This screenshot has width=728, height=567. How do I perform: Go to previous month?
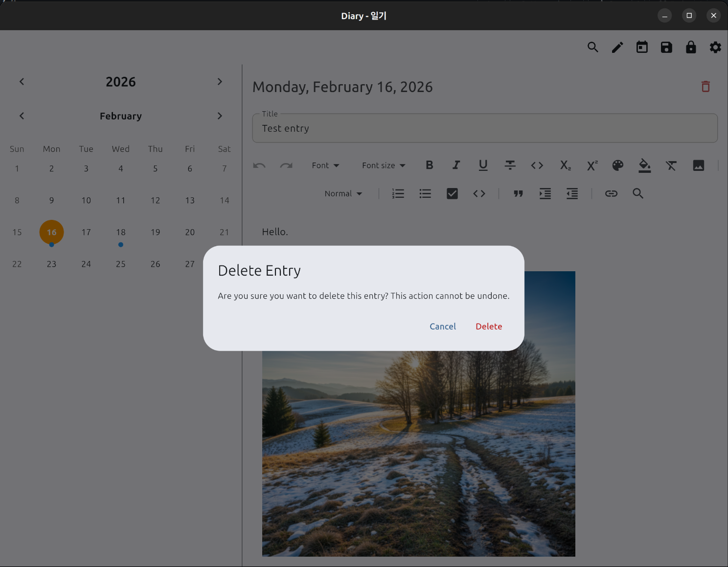point(22,116)
